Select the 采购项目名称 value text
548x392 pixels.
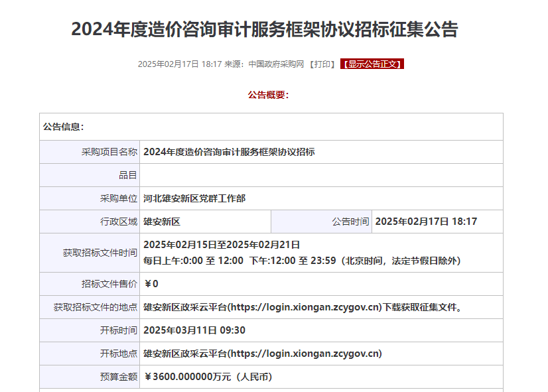coord(231,151)
